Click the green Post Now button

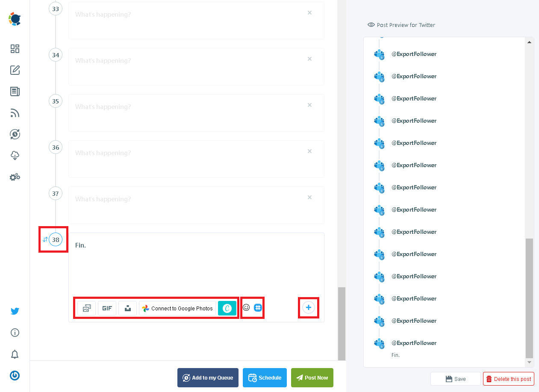click(312, 377)
